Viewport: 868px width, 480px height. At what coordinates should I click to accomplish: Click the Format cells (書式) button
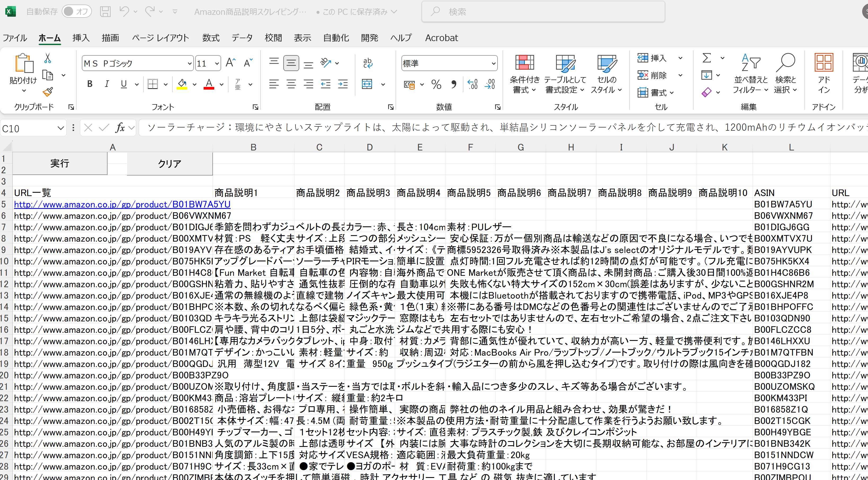[656, 93]
